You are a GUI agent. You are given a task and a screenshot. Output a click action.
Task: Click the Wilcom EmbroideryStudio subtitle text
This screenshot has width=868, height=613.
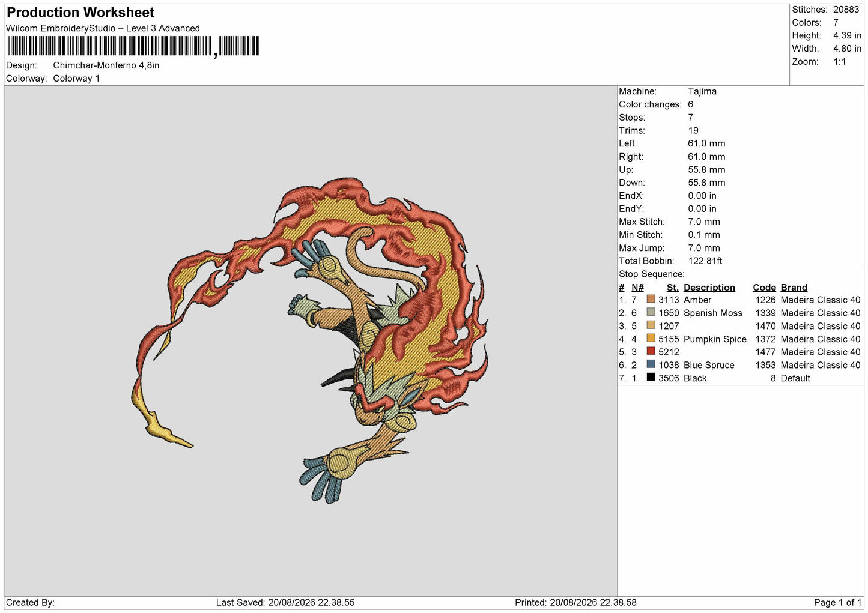coord(103,28)
